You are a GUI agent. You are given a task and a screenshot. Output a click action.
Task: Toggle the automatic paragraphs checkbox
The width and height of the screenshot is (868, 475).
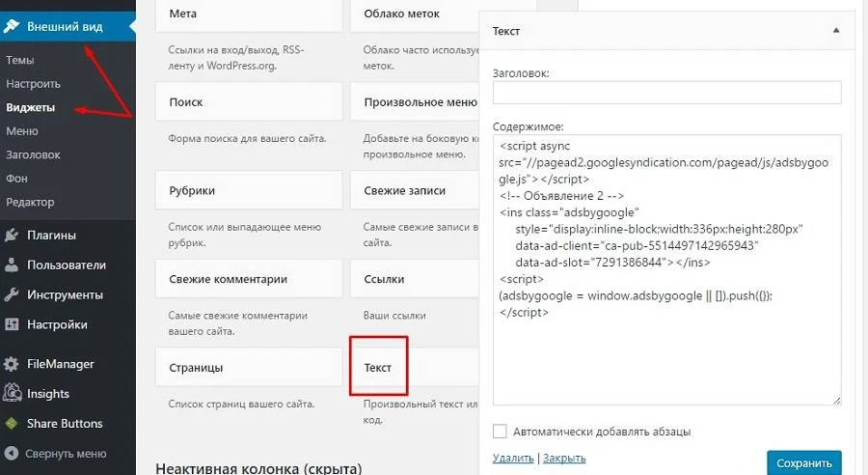click(500, 432)
